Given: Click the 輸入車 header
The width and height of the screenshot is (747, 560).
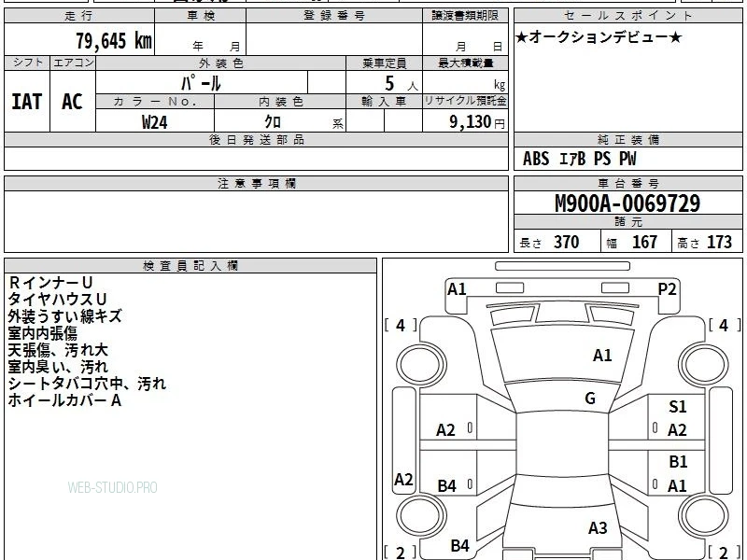Looking at the screenshot, I should point(384,102).
